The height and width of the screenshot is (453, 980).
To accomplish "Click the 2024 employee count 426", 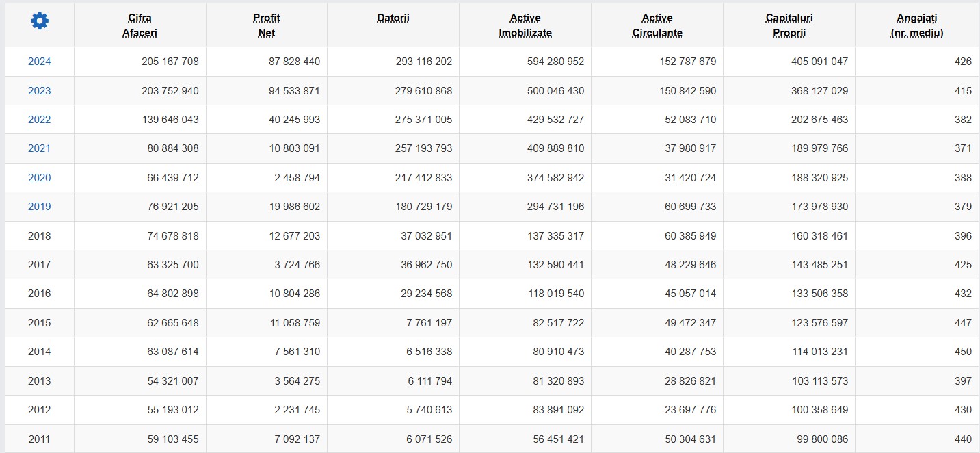I will (x=962, y=62).
